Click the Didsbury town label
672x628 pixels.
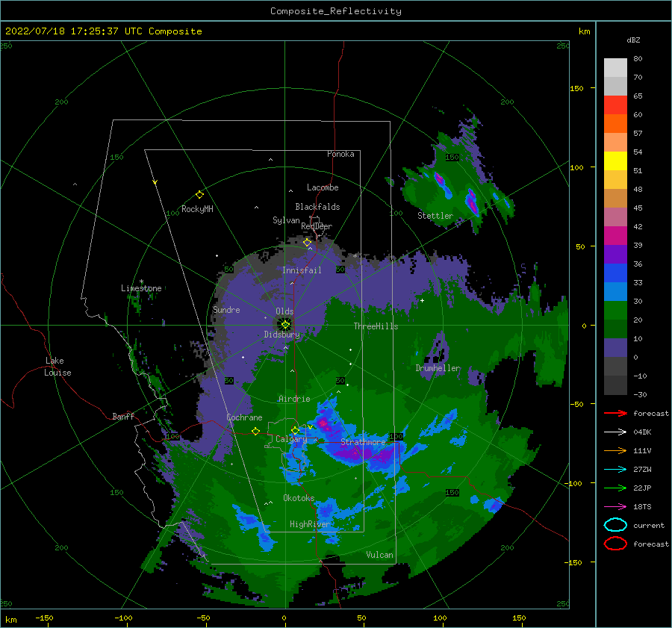pos(282,335)
